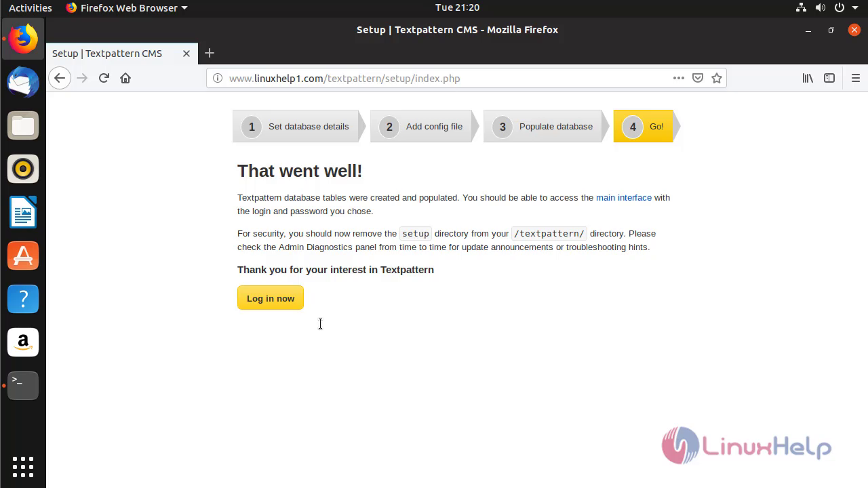The height and width of the screenshot is (488, 868).
Task: Reload the current page
Action: click(x=104, y=78)
